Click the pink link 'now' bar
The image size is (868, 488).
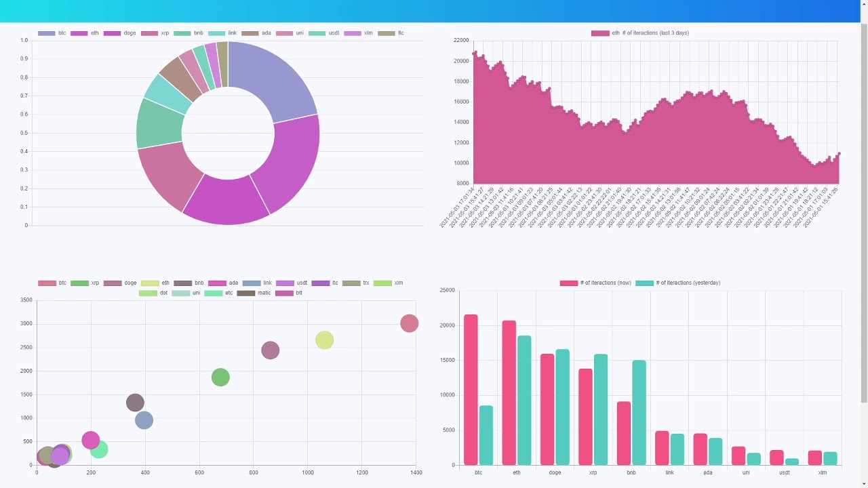pos(662,448)
